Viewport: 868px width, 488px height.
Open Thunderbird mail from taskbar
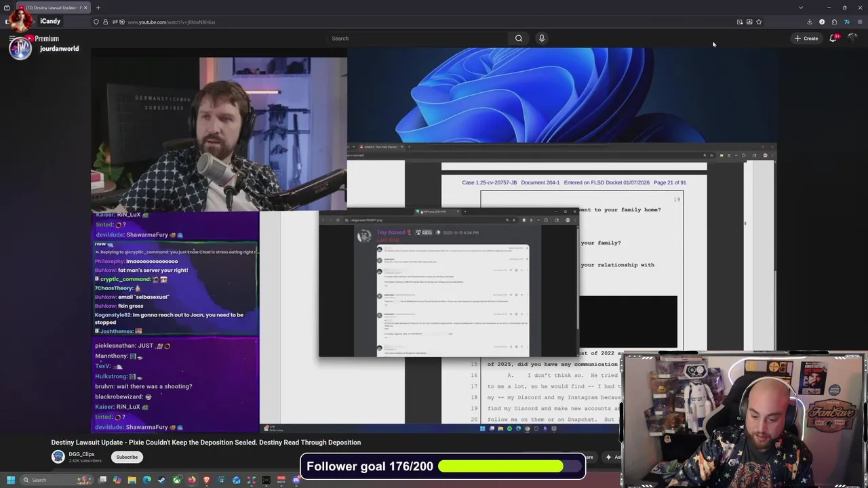(x=236, y=480)
